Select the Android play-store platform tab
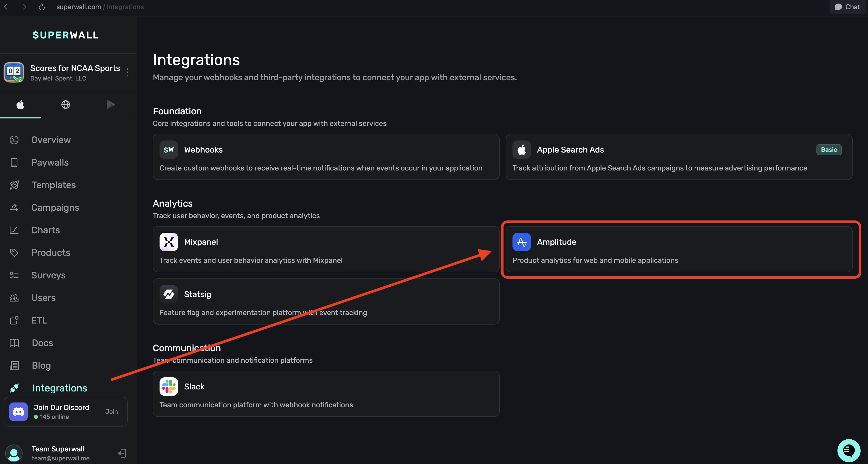The width and height of the screenshot is (868, 464). pyautogui.click(x=111, y=105)
